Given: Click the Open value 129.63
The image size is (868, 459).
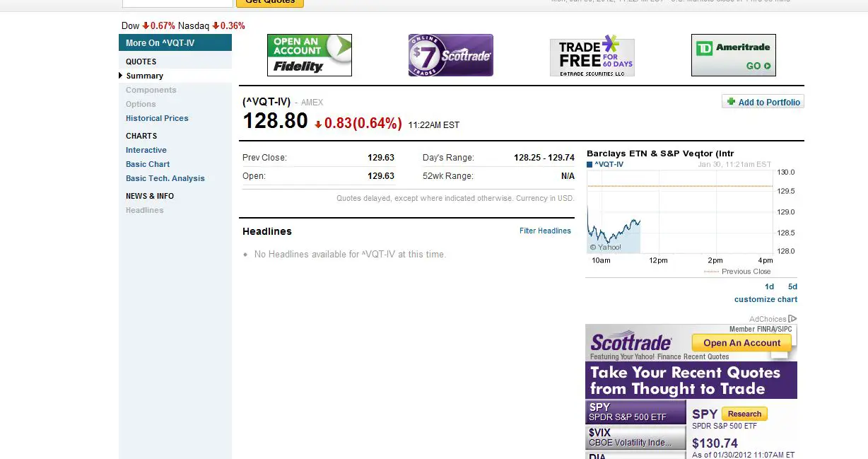Looking at the screenshot, I should pos(381,176).
